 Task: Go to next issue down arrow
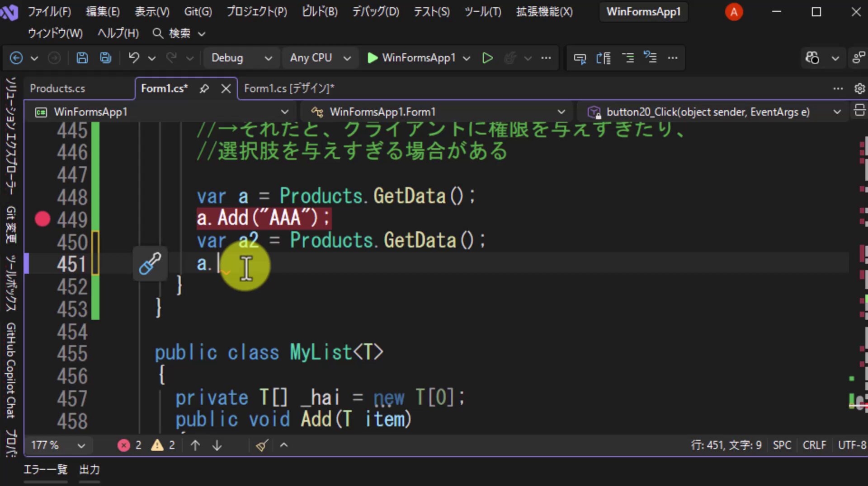click(x=217, y=445)
